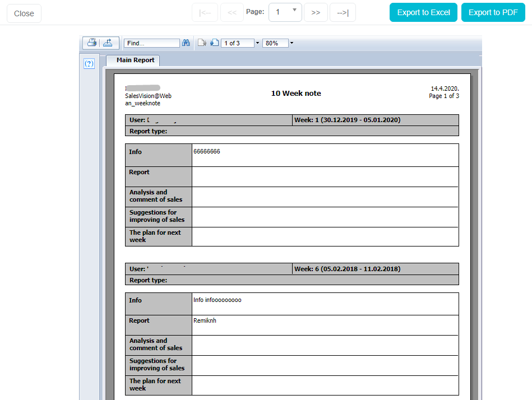Advance to next page using >> button

pos(316,12)
